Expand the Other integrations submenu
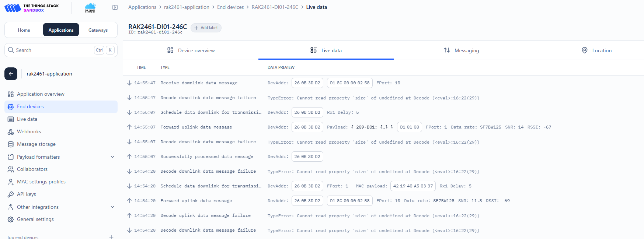The image size is (644, 239). tap(112, 207)
